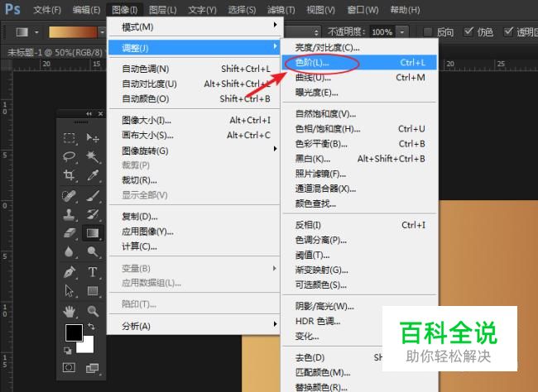Click the gradient preview bar in options
Screen dimensions: 538x392
tap(73, 32)
